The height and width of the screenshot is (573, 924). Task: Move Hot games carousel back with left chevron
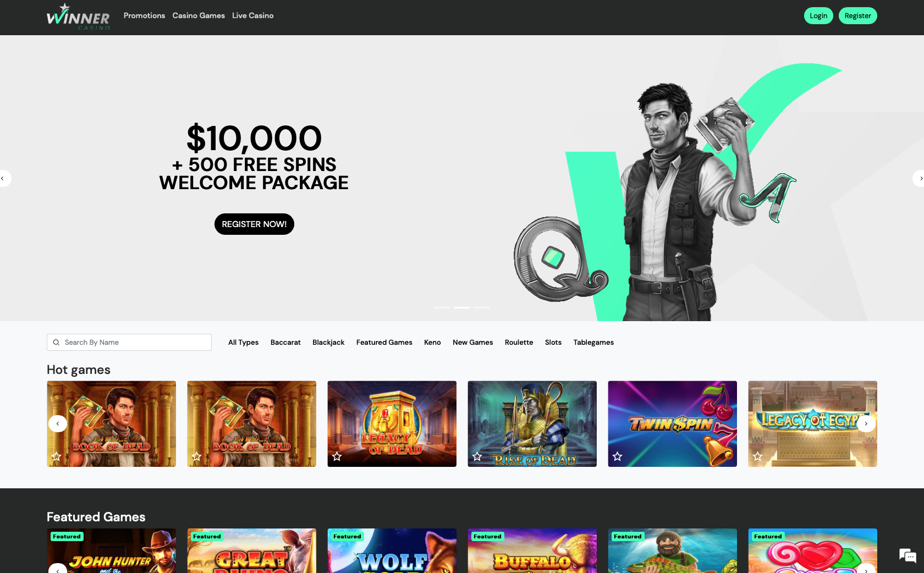pos(58,423)
